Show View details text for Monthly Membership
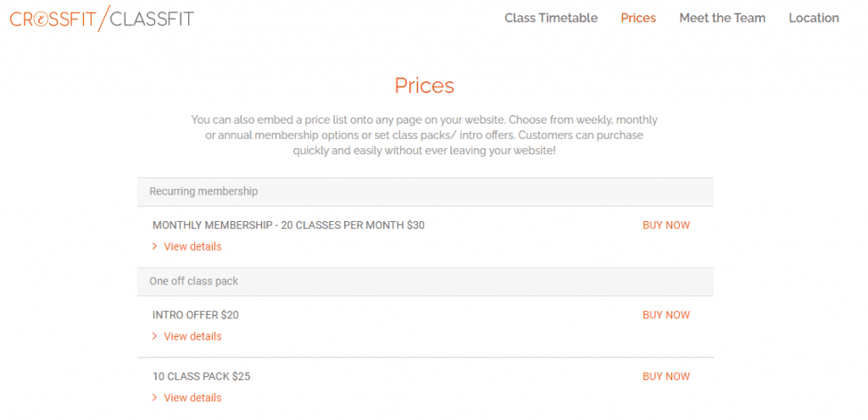This screenshot has height=420, width=868. [x=192, y=246]
